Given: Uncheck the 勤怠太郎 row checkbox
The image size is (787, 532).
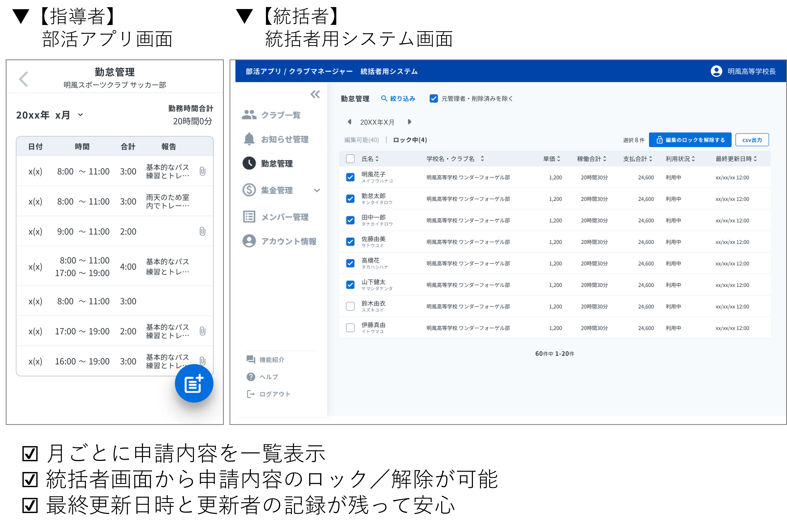Looking at the screenshot, I should (x=350, y=198).
